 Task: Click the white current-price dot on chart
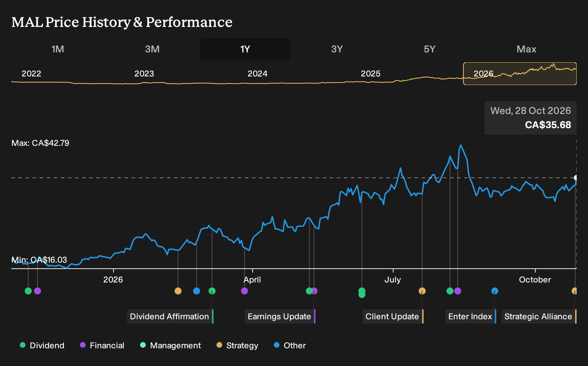coord(576,178)
